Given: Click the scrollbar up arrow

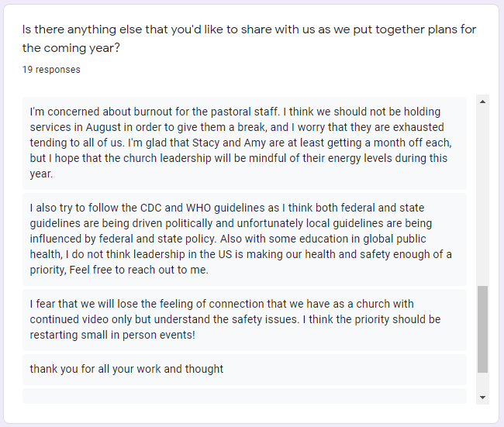Looking at the screenshot, I should (x=482, y=102).
